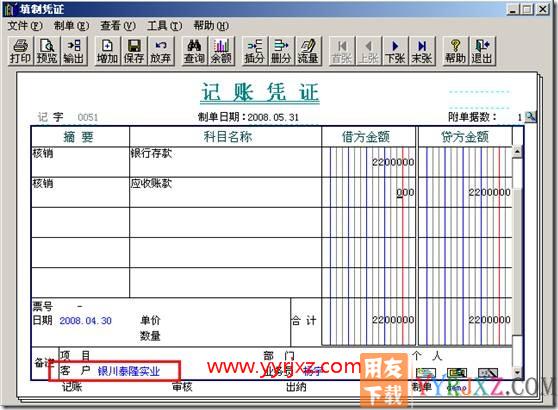Image resolution: width=558 pixels, height=410 pixels.
Task: Click 科目名称 column header
Action: tap(228, 137)
